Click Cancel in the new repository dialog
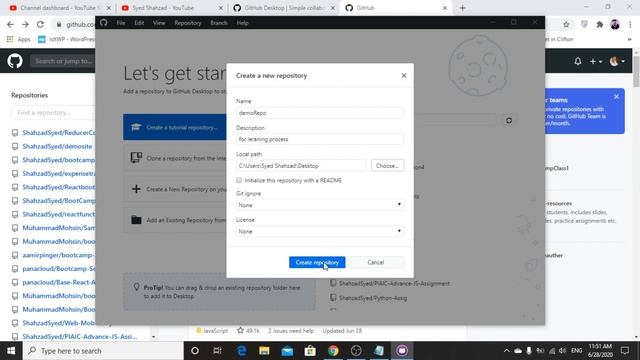 (376, 262)
